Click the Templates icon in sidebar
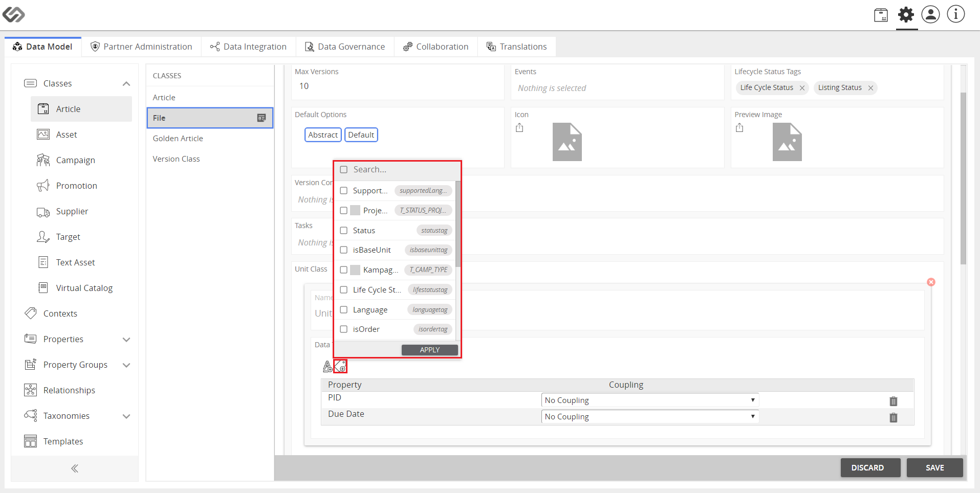The height and width of the screenshot is (493, 980). coord(31,441)
